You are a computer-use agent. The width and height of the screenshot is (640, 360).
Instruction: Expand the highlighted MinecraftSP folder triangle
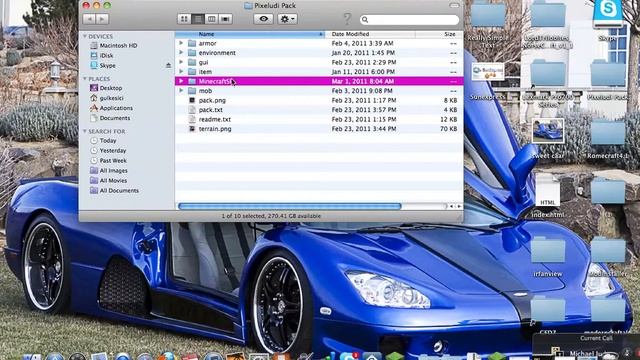pyautogui.click(x=181, y=81)
